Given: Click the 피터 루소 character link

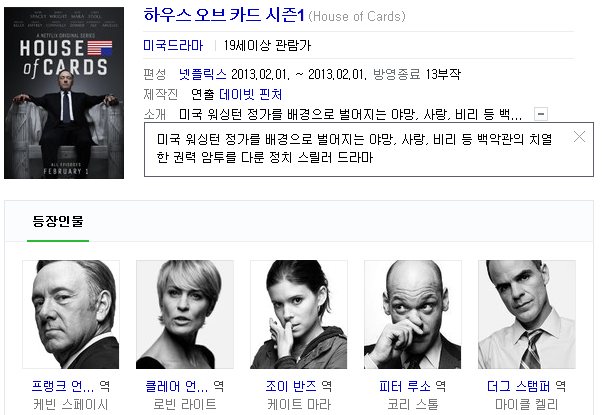Looking at the screenshot, I should tap(405, 386).
